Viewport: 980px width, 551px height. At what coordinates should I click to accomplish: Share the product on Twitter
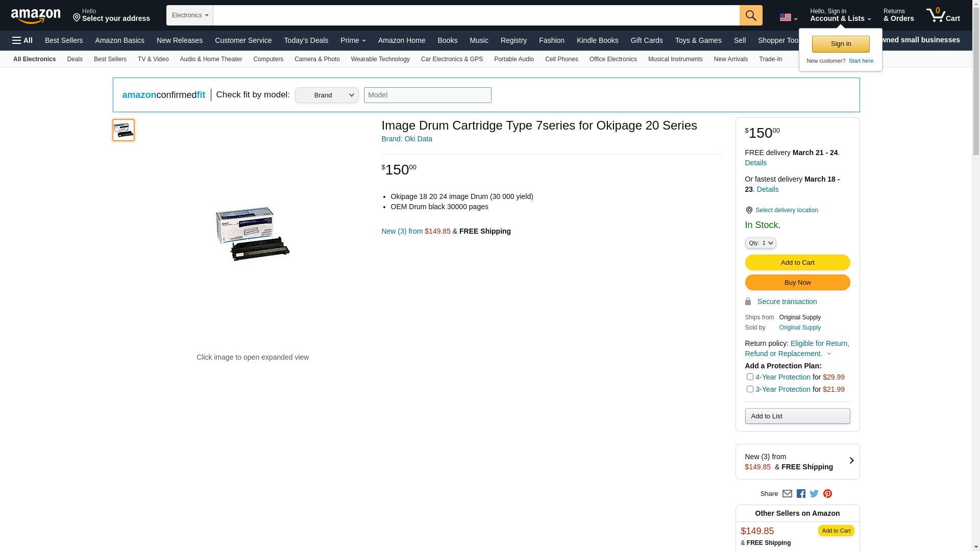[x=814, y=494]
